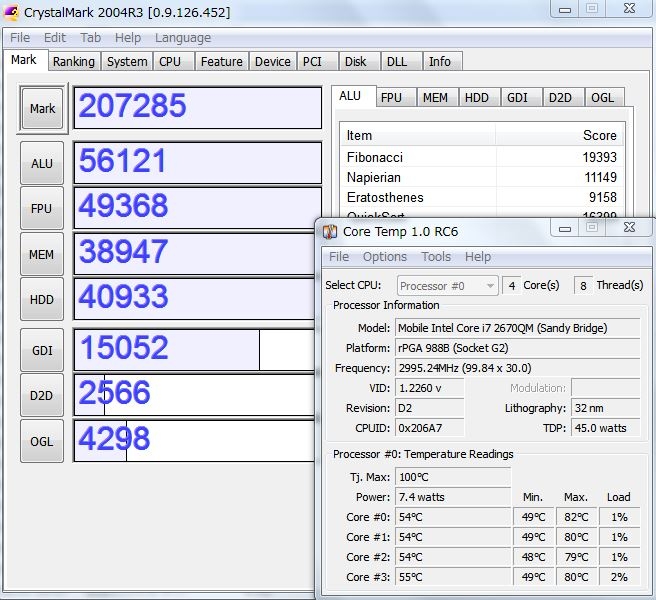Select the Mark main tab

pos(24,60)
